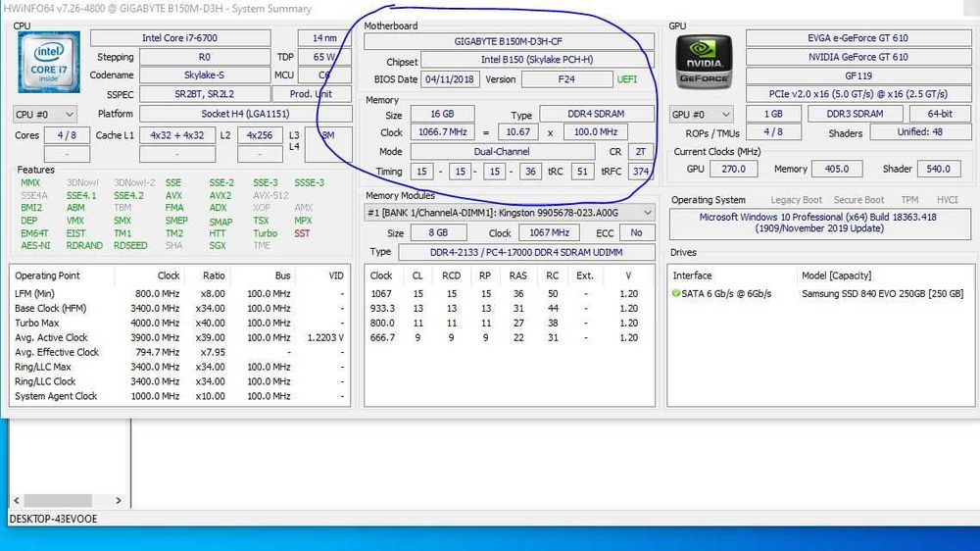Image resolution: width=980 pixels, height=551 pixels.
Task: Click the horizontal scrollbar thumb
Action: (x=58, y=500)
